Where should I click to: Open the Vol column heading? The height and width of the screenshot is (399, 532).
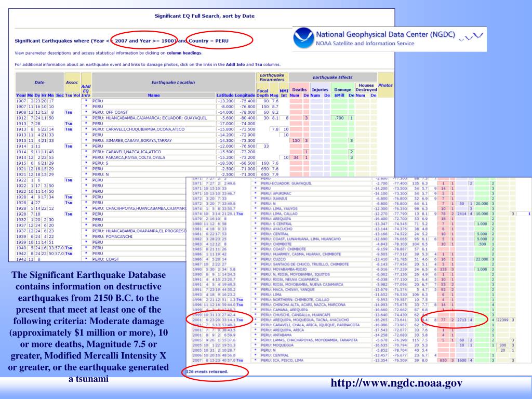77,96
